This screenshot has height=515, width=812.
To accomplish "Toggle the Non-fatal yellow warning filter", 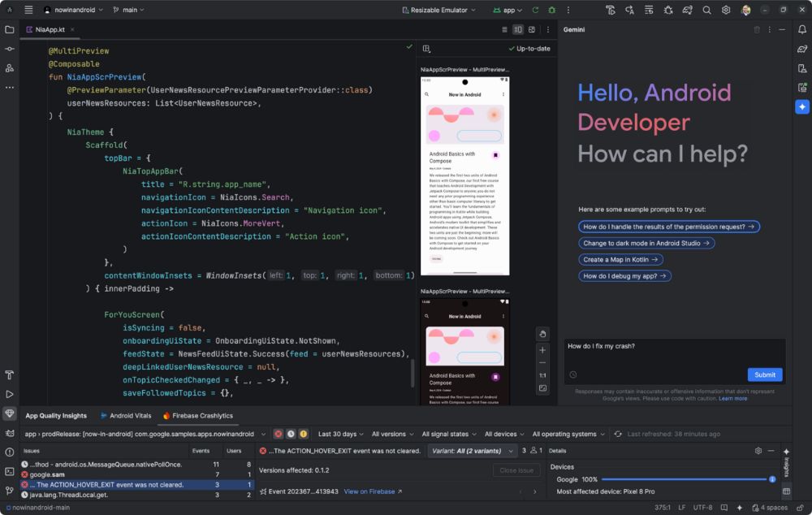I will (304, 434).
